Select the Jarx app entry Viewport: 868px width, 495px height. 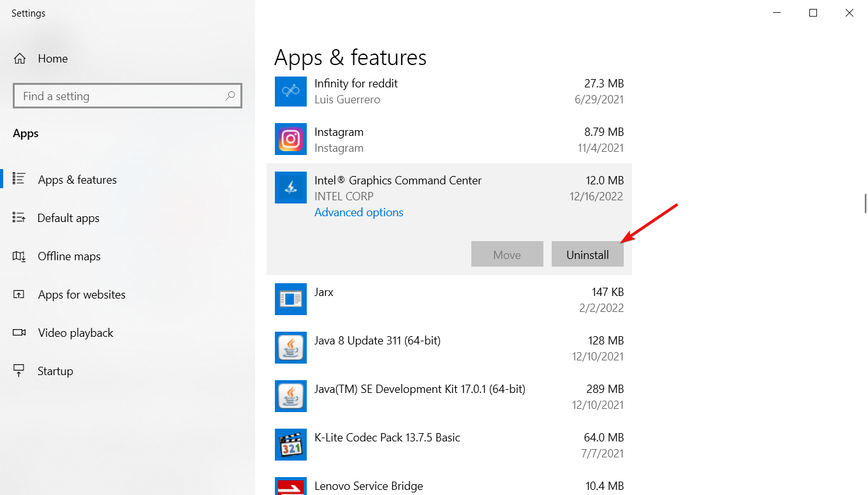tap(324, 292)
